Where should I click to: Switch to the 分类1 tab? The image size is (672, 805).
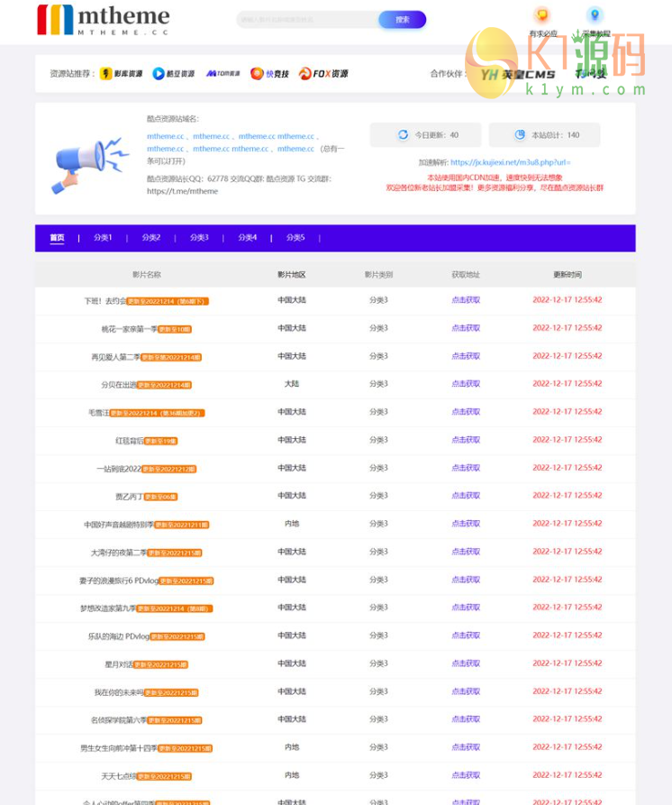click(103, 238)
